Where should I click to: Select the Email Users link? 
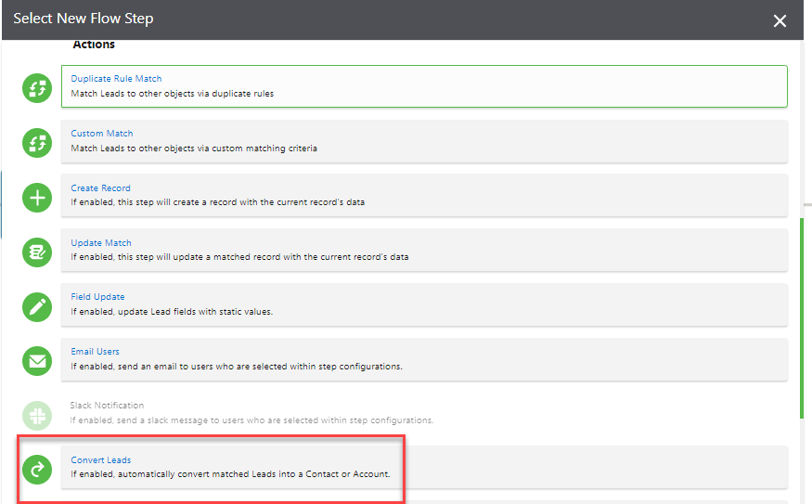click(x=96, y=352)
